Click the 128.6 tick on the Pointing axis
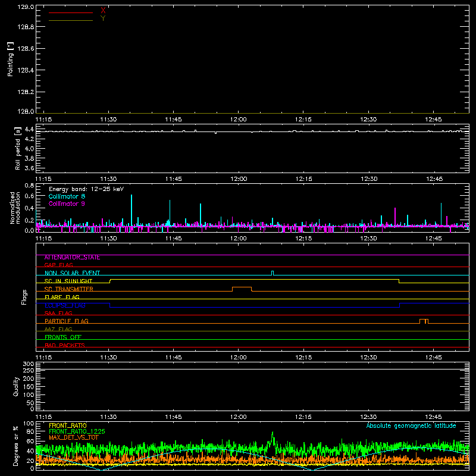 point(26,49)
